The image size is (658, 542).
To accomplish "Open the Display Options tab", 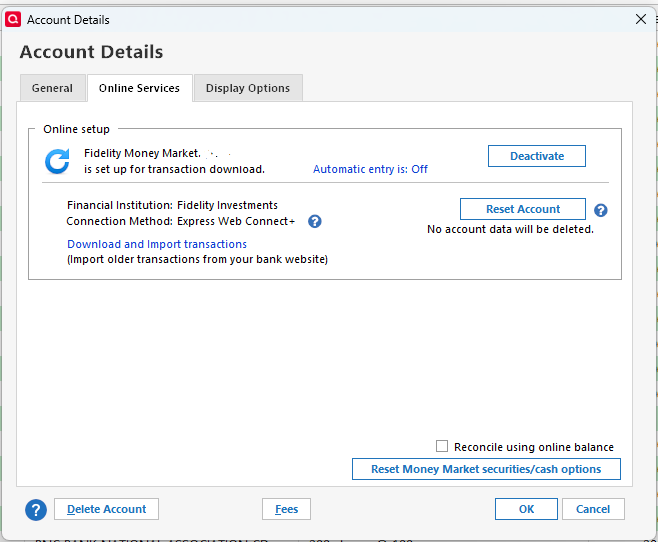I will (248, 88).
